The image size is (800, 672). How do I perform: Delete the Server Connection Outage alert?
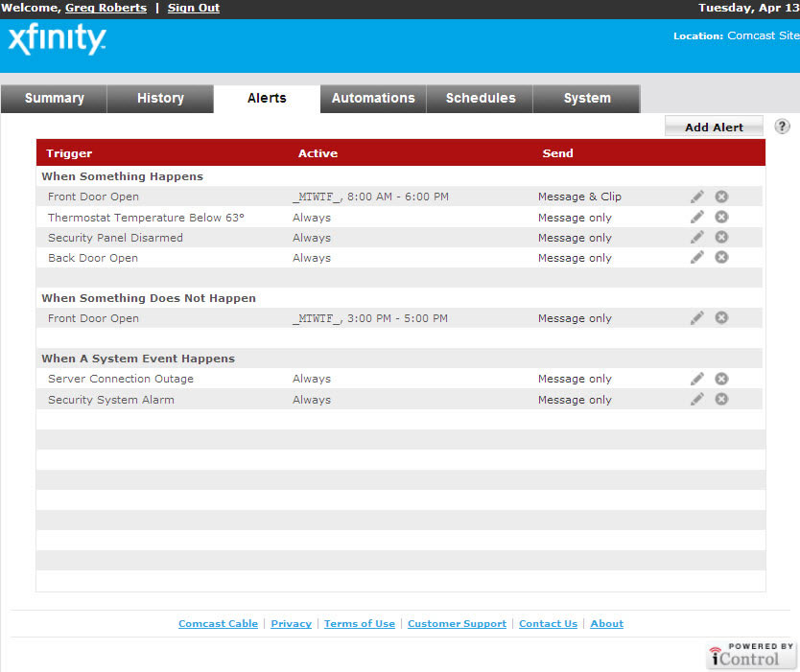[721, 379]
